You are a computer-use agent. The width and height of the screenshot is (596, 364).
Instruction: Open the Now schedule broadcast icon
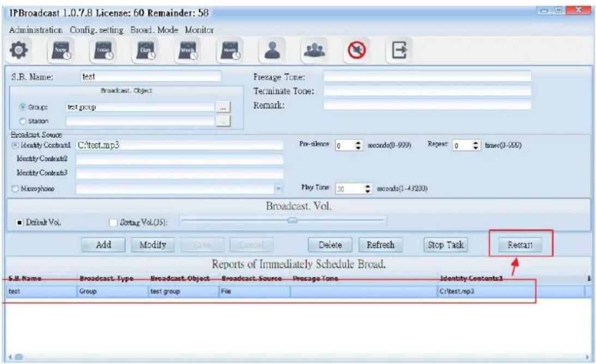click(61, 50)
